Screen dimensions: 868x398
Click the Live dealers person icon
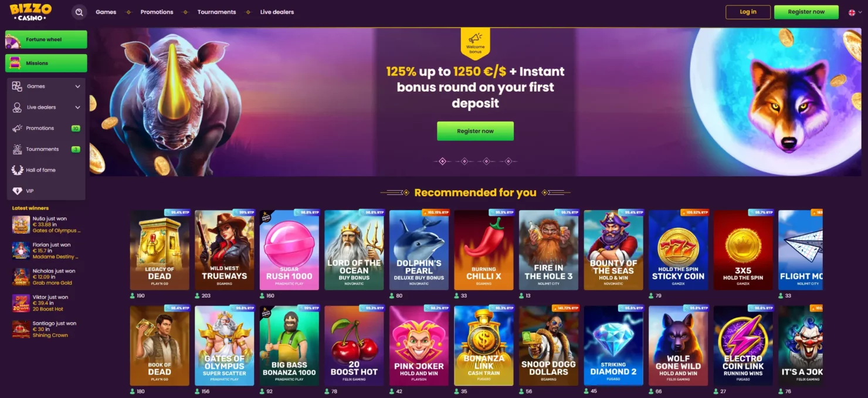17,107
